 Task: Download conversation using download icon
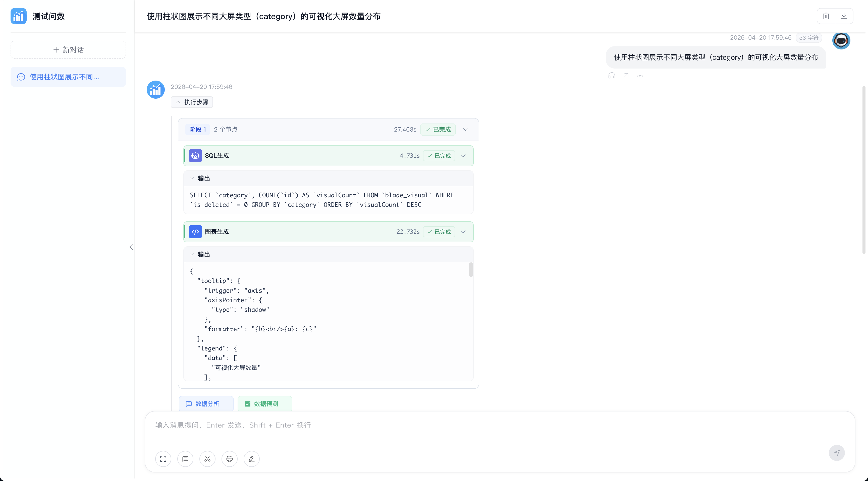click(x=844, y=16)
